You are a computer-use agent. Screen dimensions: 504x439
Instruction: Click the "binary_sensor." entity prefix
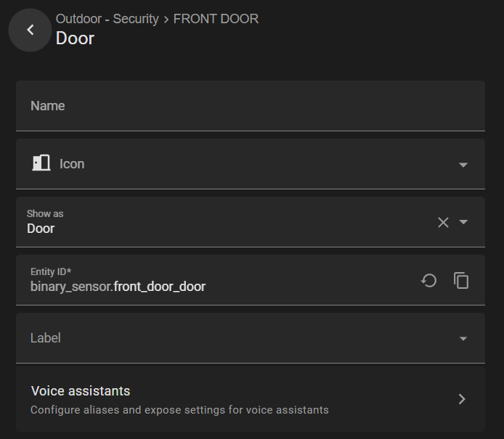[72, 287]
